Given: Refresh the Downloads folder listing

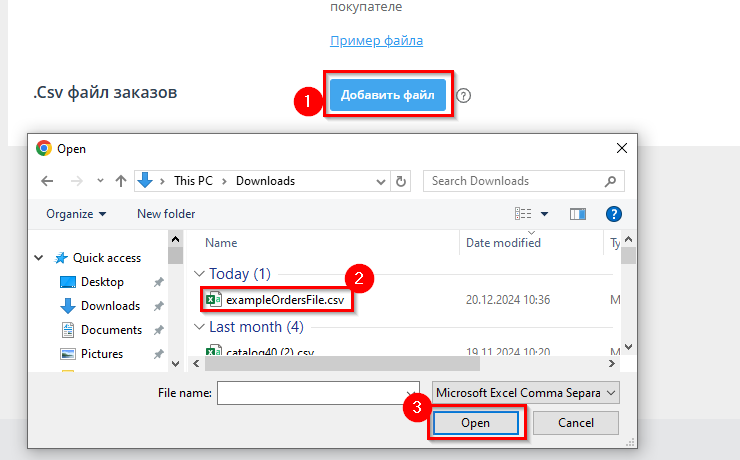Looking at the screenshot, I should pos(402,181).
